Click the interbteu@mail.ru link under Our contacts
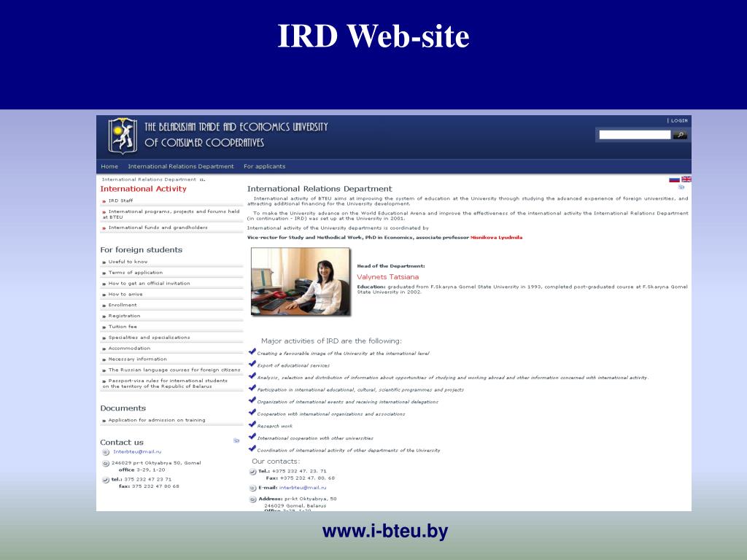The width and height of the screenshot is (747, 560). pyautogui.click(x=303, y=488)
